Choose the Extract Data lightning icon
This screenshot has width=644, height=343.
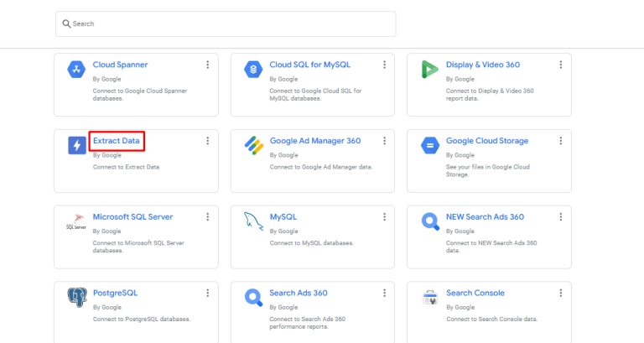[x=77, y=146]
